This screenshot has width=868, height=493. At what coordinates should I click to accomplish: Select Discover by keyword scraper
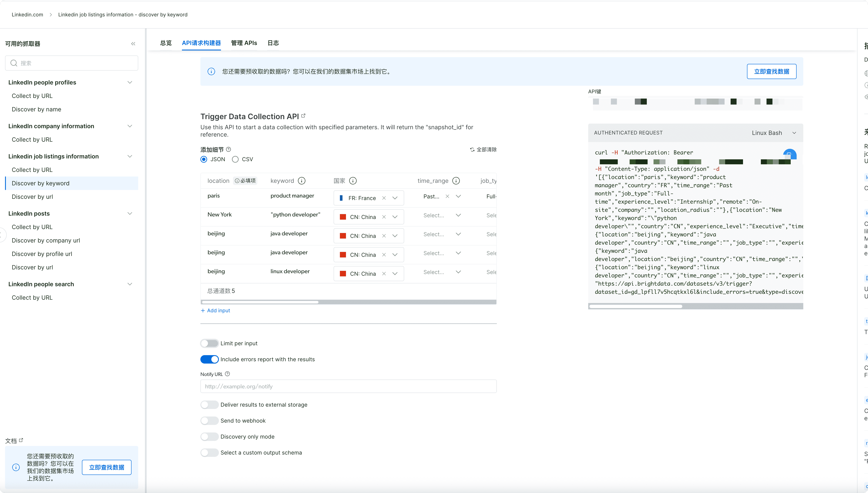coord(72,183)
